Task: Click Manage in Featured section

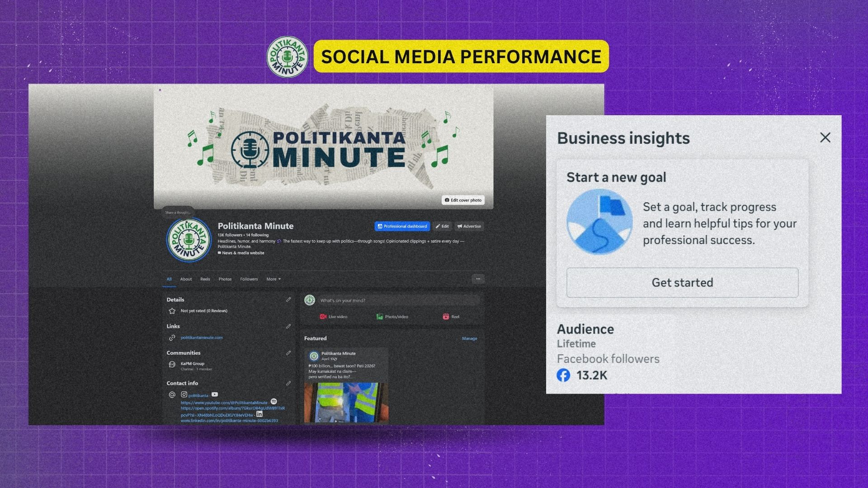Action: (x=469, y=338)
